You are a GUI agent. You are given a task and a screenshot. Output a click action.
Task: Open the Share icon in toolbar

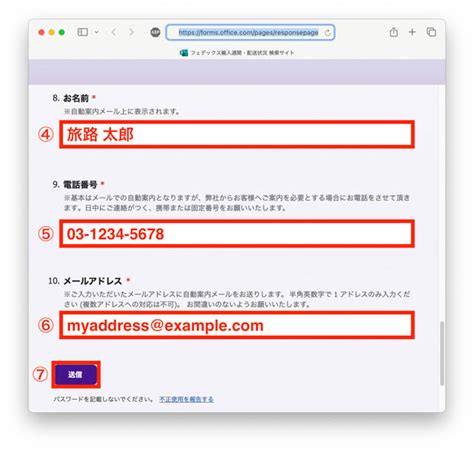(x=394, y=32)
